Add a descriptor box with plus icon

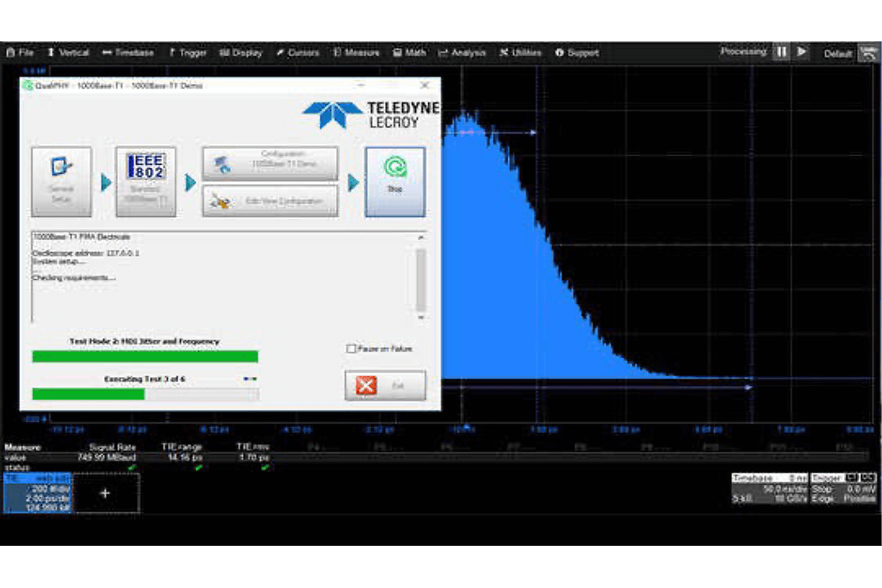point(105,493)
